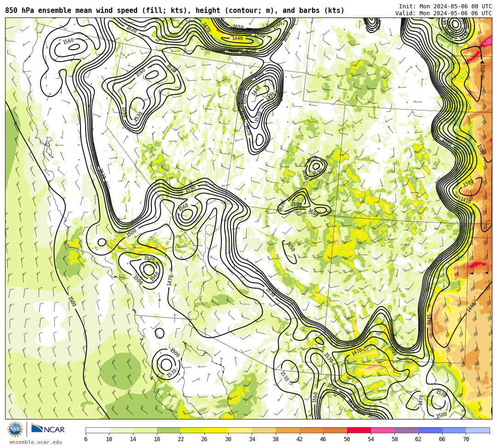Click the '54' tick label under color bar
This screenshot has height=448, width=497.
click(x=371, y=439)
